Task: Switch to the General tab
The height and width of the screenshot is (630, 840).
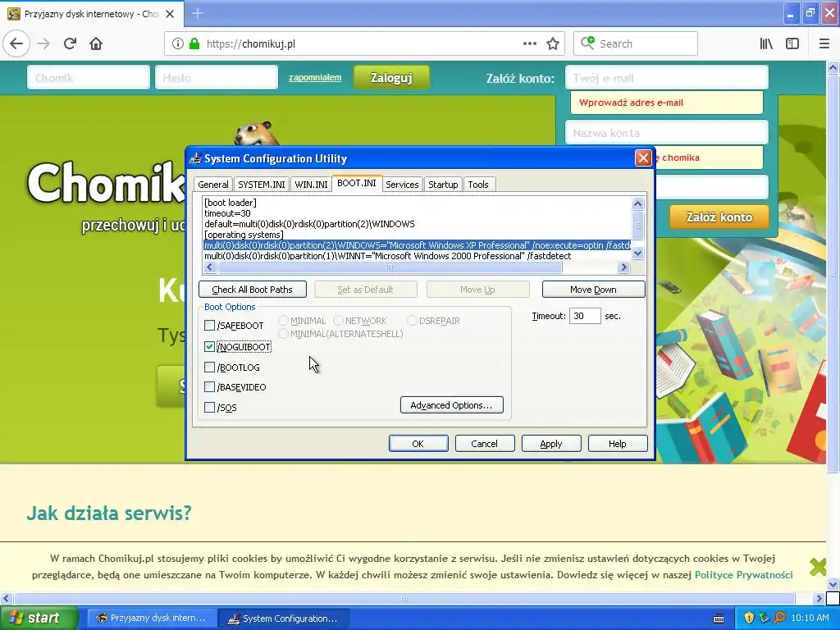Action: point(212,185)
